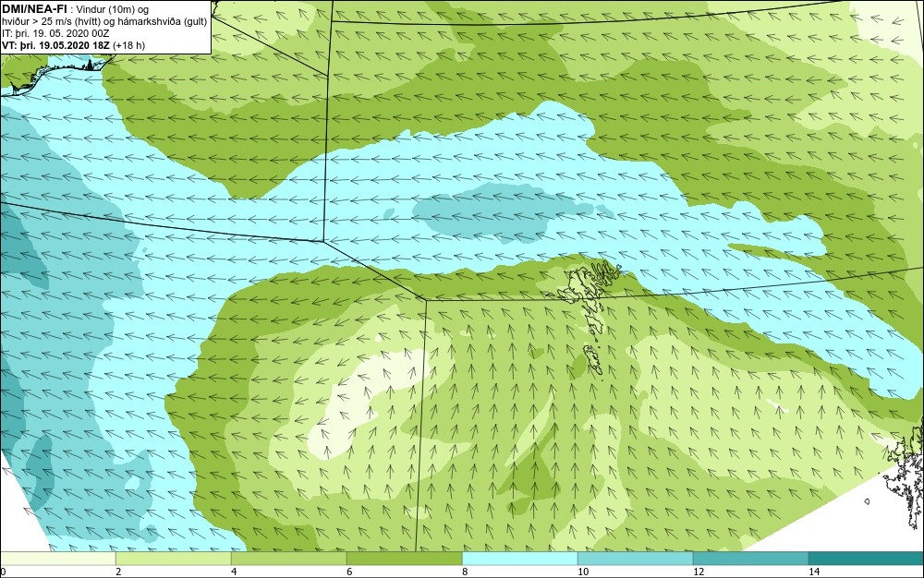Click the 2-4 m/s light green legend swatch
The width and height of the screenshot is (924, 578).
(x=174, y=559)
